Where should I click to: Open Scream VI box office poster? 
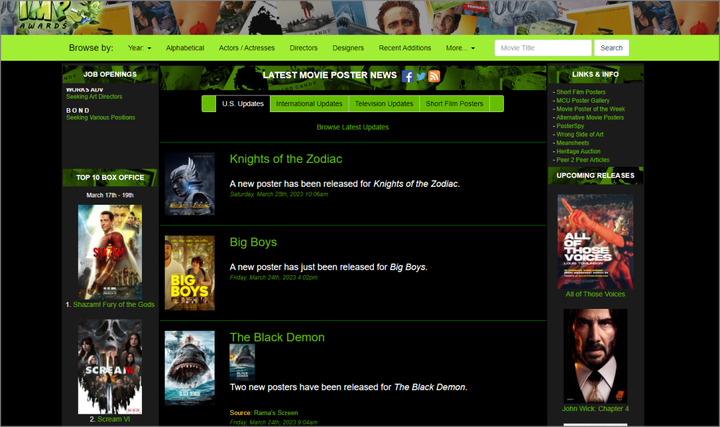coord(110,366)
